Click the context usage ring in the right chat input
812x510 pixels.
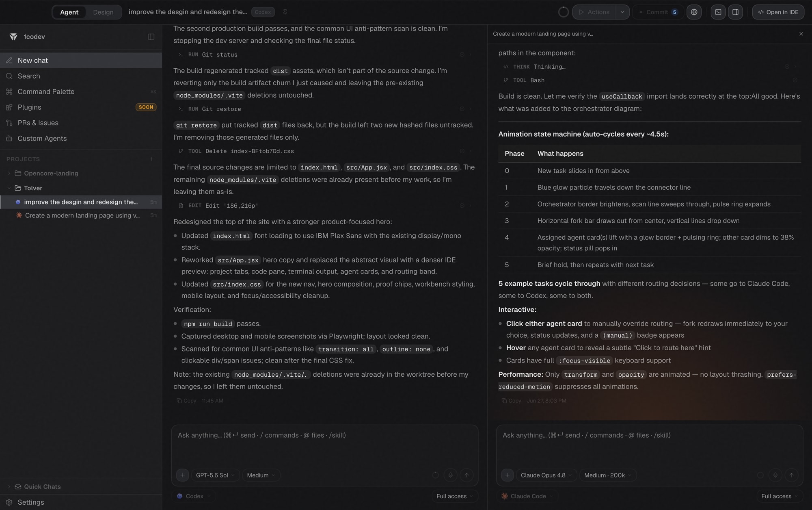click(760, 475)
